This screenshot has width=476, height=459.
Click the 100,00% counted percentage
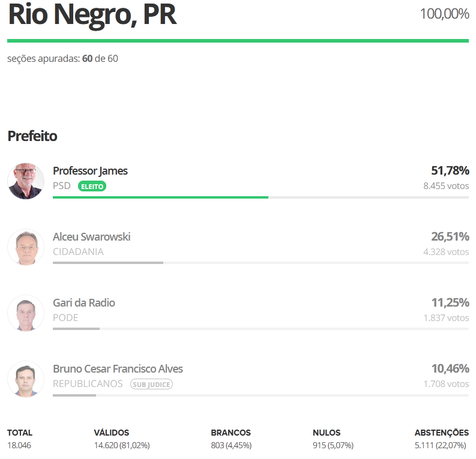[444, 14]
